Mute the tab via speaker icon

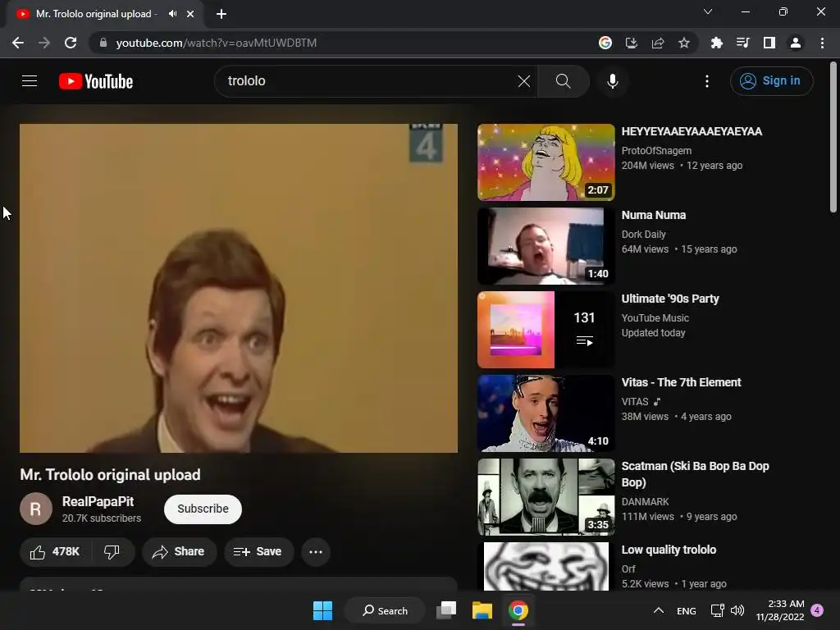pyautogui.click(x=172, y=14)
